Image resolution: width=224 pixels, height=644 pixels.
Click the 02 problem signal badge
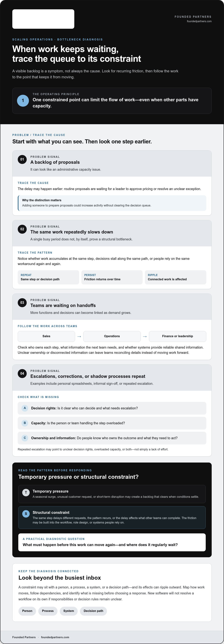click(x=22, y=229)
